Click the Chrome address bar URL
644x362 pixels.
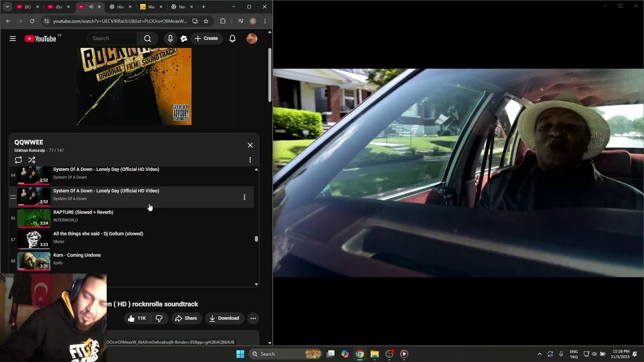pyautogui.click(x=120, y=21)
